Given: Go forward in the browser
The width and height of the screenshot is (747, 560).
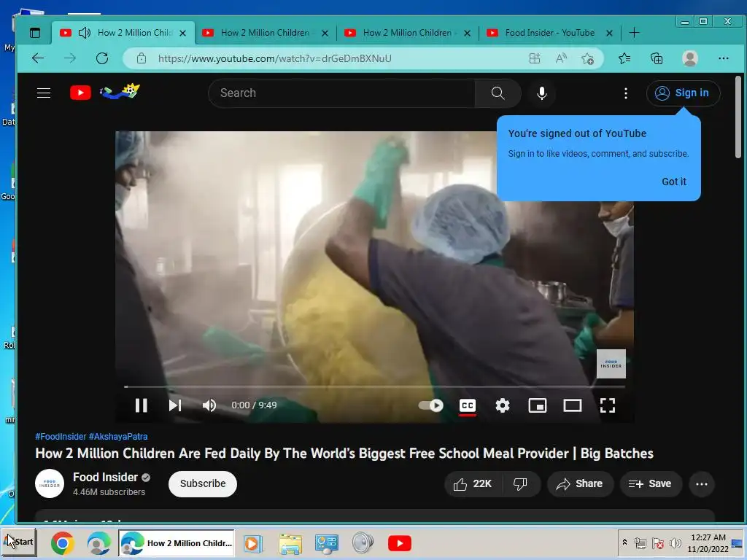Looking at the screenshot, I should 70,58.
